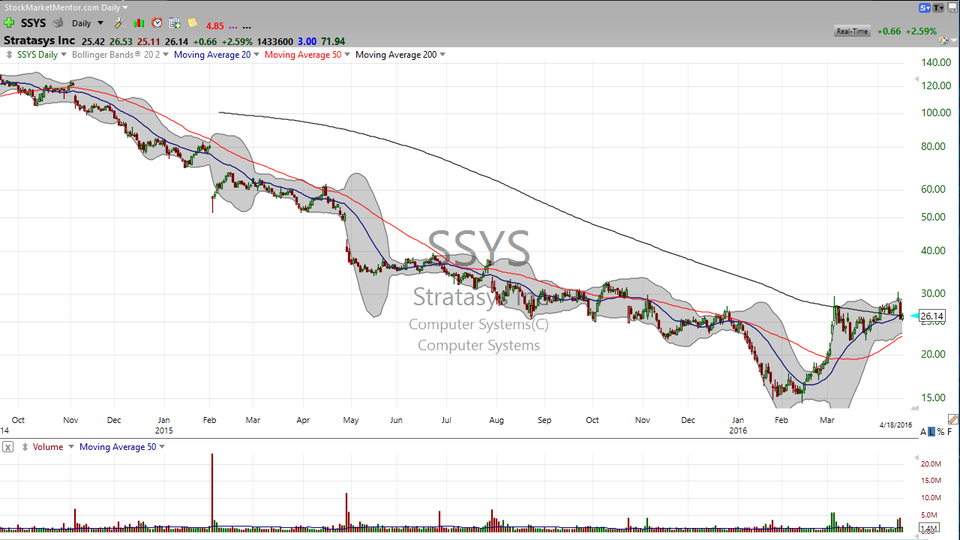The width and height of the screenshot is (960, 540).
Task: Select the F scale option
Action: (950, 432)
